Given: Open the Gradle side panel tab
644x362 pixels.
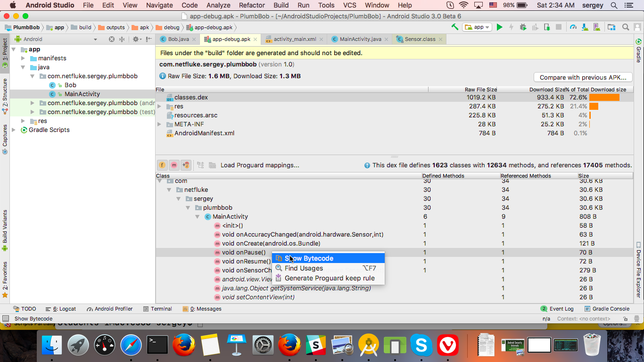Looking at the screenshot, I should click(638, 51).
